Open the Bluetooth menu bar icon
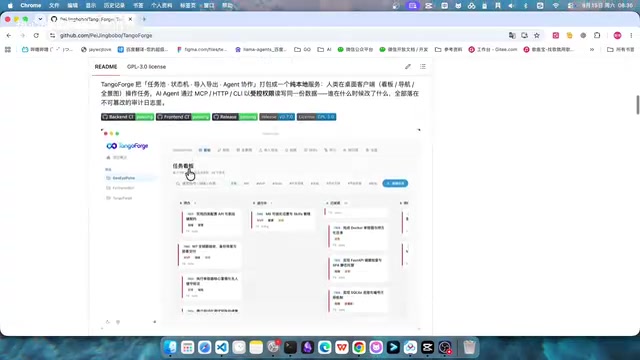 (526, 6)
